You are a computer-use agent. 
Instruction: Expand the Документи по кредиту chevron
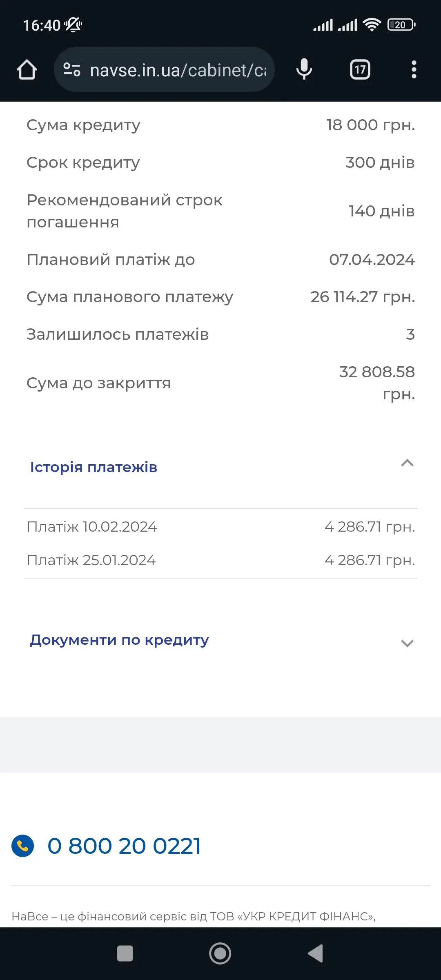click(x=407, y=644)
